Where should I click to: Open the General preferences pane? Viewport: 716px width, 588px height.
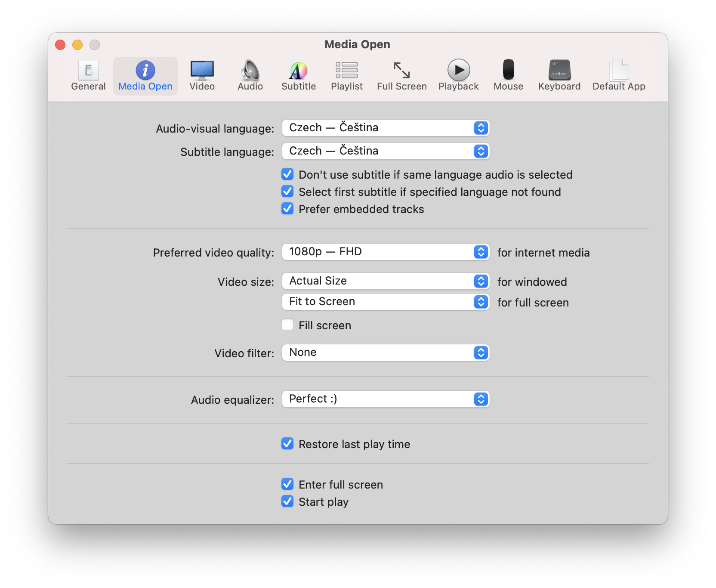pyautogui.click(x=88, y=76)
